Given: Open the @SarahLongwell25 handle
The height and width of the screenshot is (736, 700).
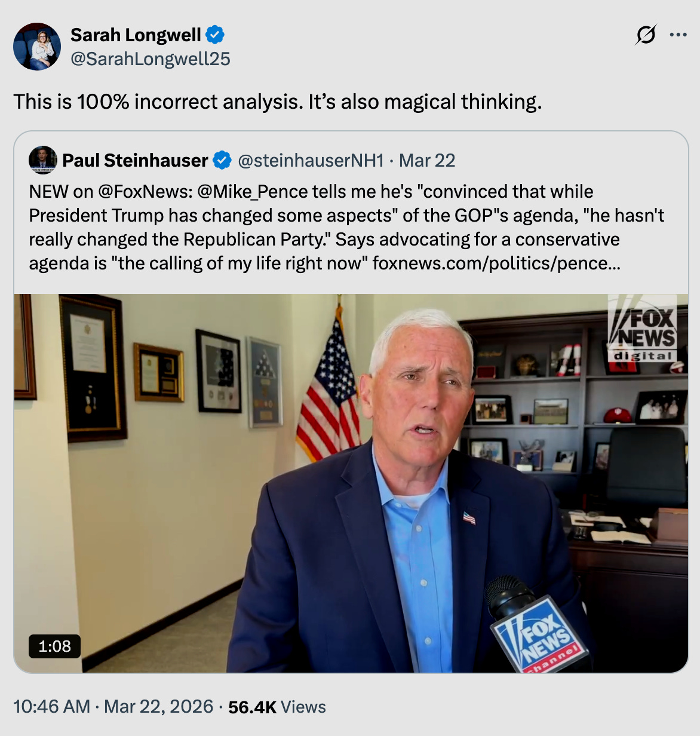Looking at the screenshot, I should 151,59.
